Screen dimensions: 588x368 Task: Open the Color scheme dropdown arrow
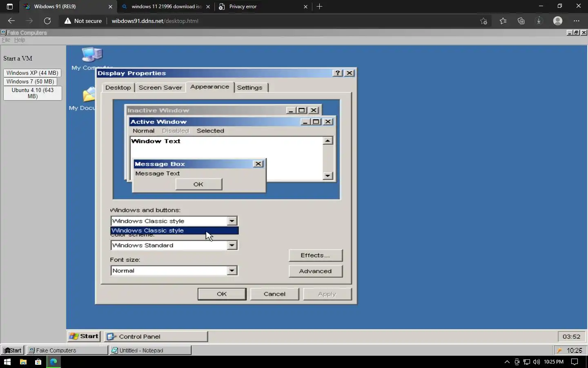[x=232, y=245]
